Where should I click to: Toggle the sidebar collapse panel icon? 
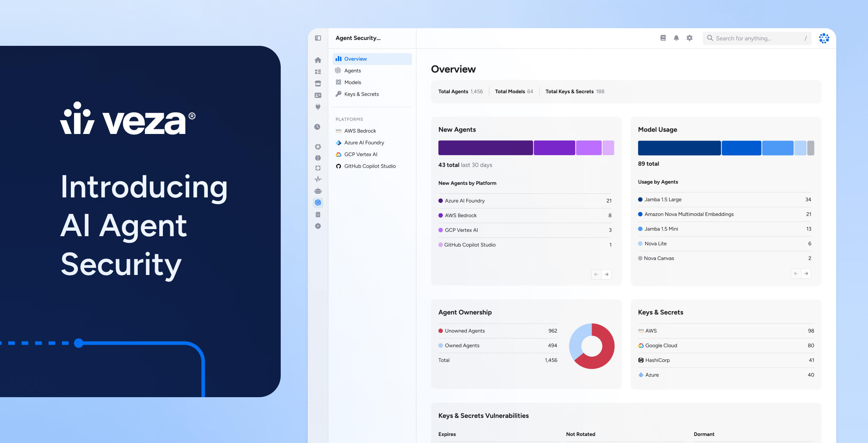coord(318,38)
